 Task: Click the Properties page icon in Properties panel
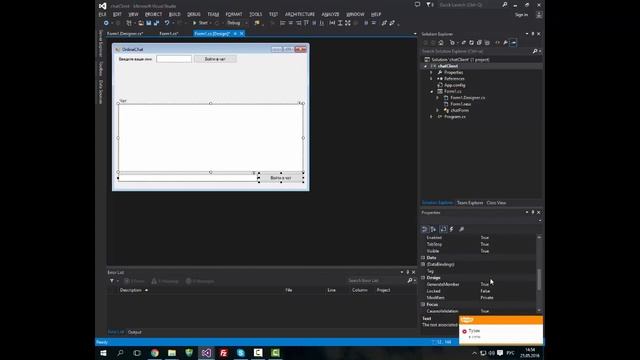pyautogui.click(x=443, y=229)
